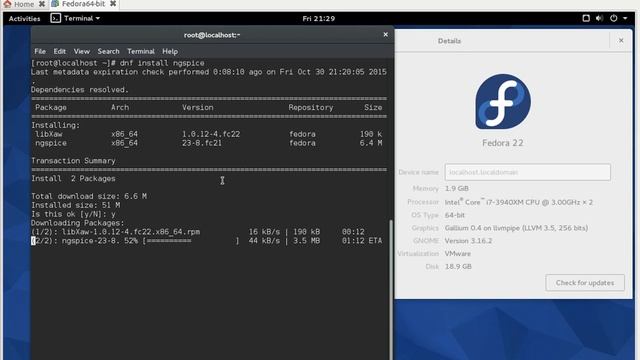
Task: Click the 'dnf install ngspice' command text
Action: (x=162, y=63)
